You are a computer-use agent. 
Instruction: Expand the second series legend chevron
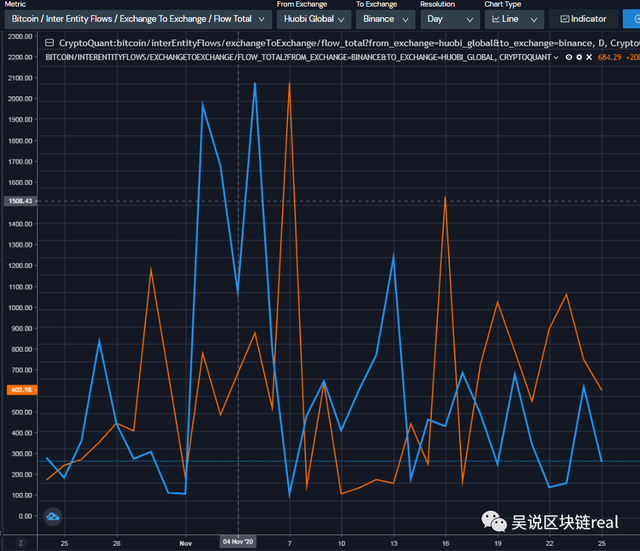click(x=557, y=57)
